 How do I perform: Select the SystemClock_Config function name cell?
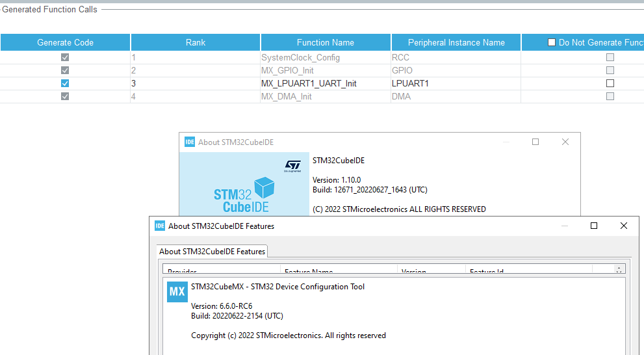(x=326, y=57)
